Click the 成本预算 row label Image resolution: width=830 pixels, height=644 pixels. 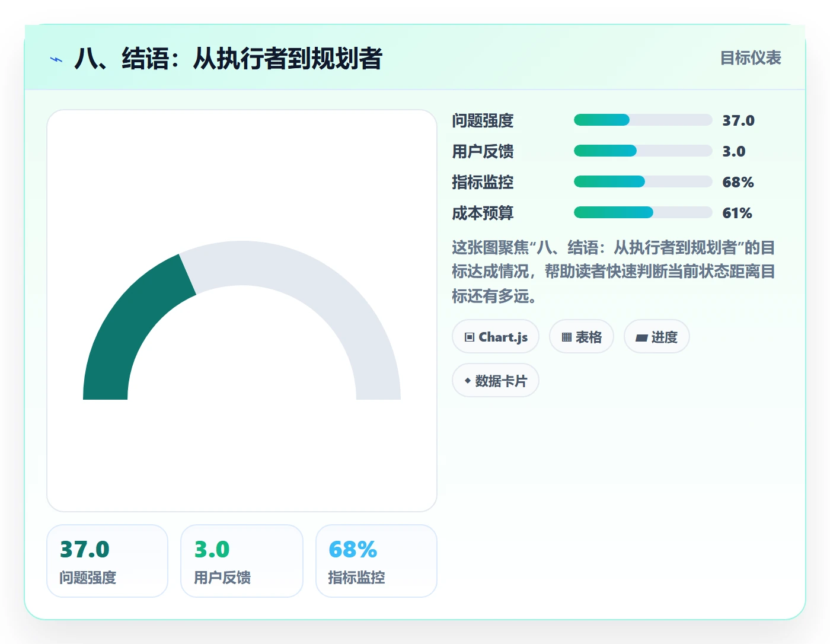[483, 213]
